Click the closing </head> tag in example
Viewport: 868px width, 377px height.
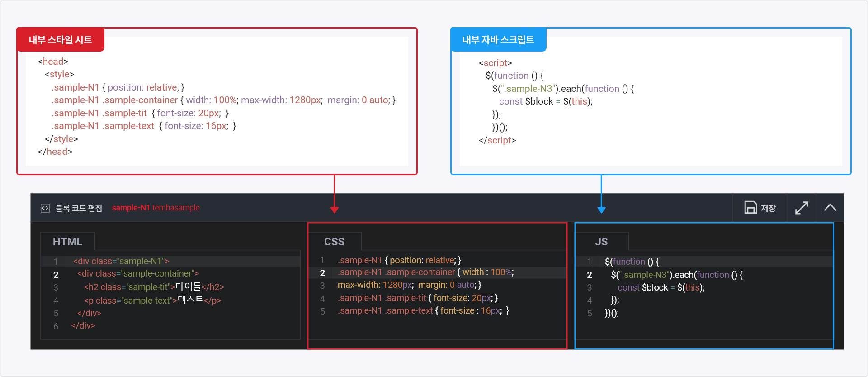[55, 152]
